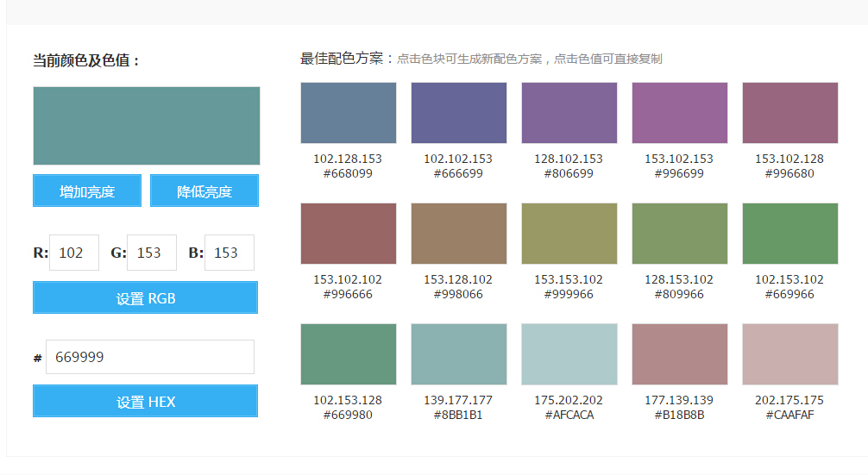
Task: Copy the 177.139.139 RGB value text
Action: click(679, 400)
